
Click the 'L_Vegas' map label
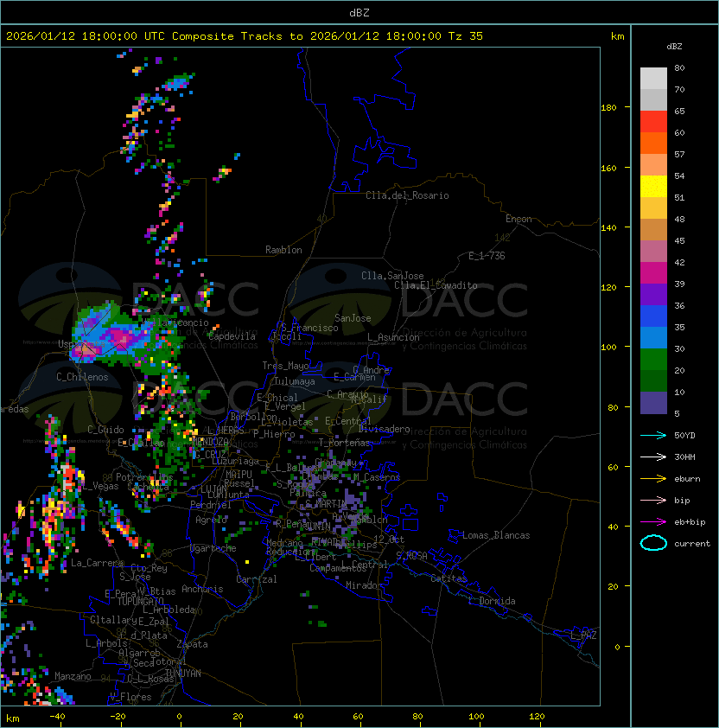coord(101,486)
